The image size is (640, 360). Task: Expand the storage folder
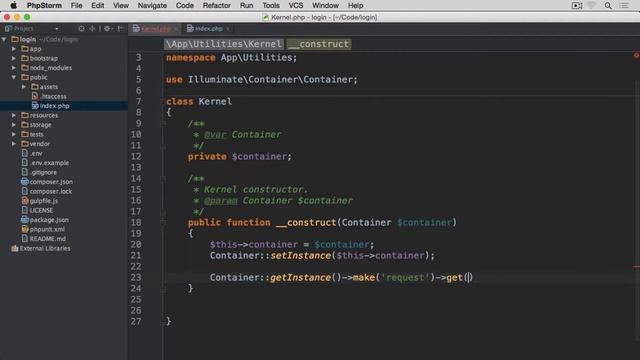point(14,124)
